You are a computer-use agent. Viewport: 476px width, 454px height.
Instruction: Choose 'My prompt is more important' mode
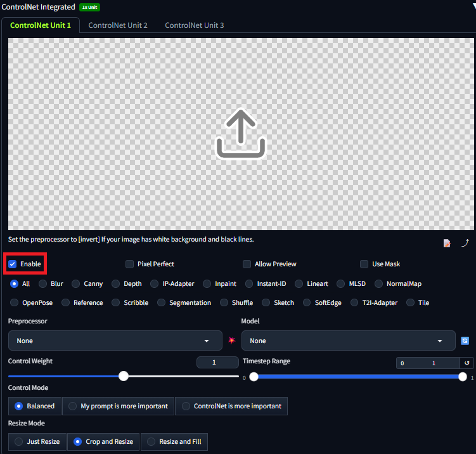(x=118, y=406)
